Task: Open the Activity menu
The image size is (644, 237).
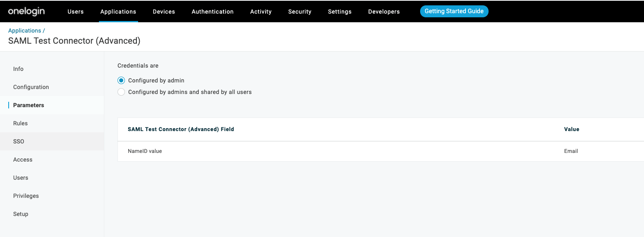Action: pyautogui.click(x=261, y=12)
